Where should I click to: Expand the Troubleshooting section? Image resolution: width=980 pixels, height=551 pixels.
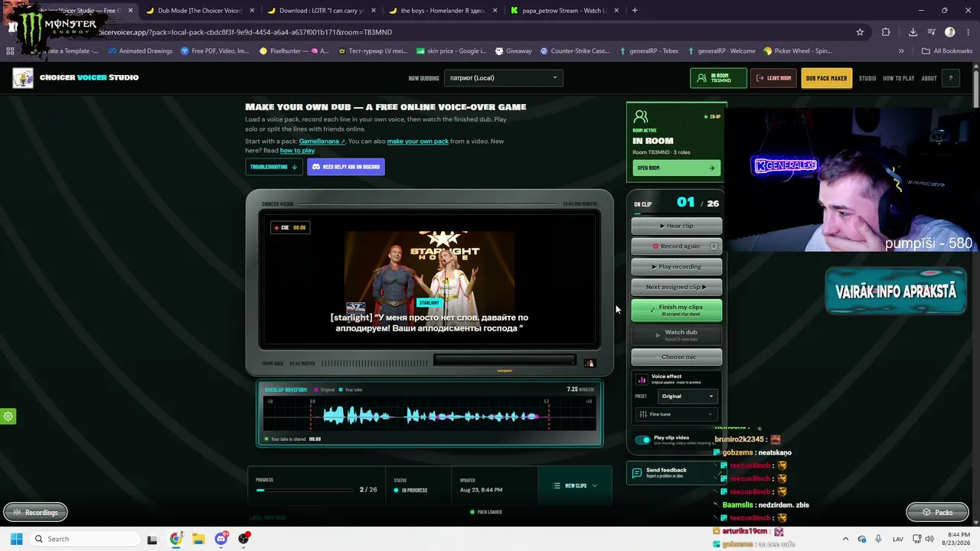coord(273,167)
